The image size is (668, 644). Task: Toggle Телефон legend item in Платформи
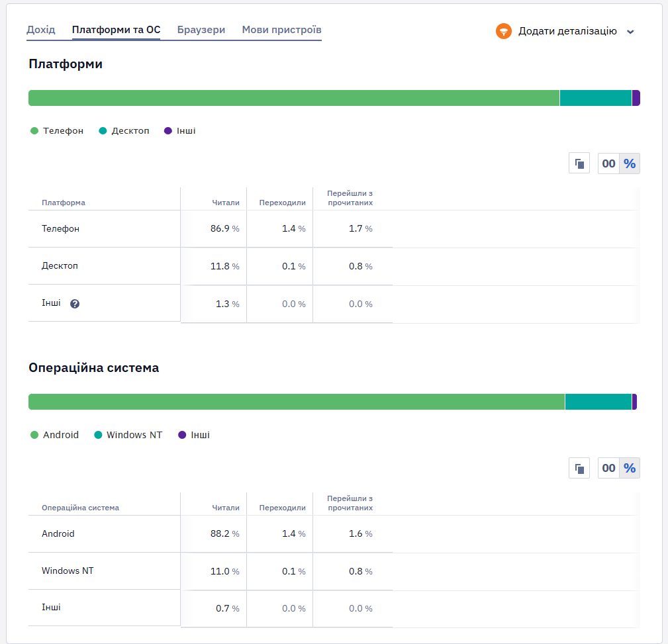tap(57, 131)
